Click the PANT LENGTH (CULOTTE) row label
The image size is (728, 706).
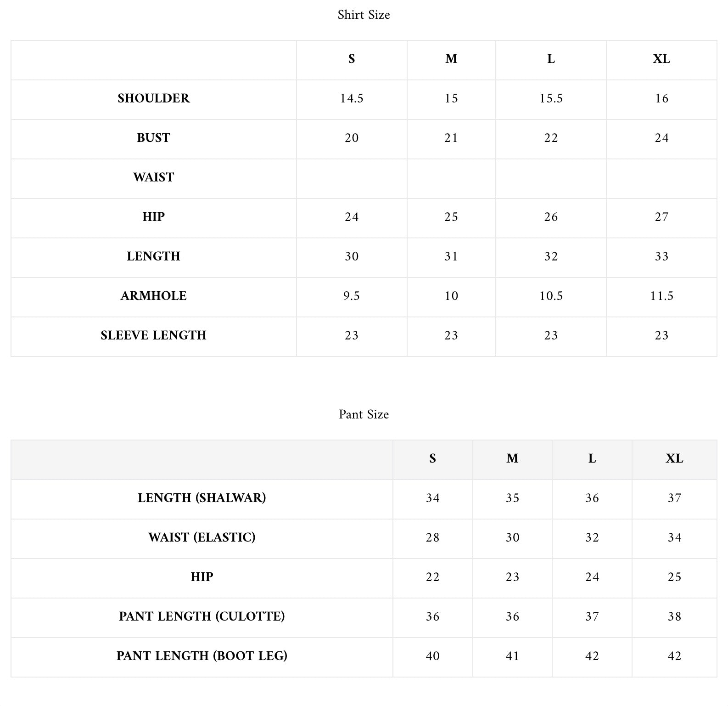(202, 616)
